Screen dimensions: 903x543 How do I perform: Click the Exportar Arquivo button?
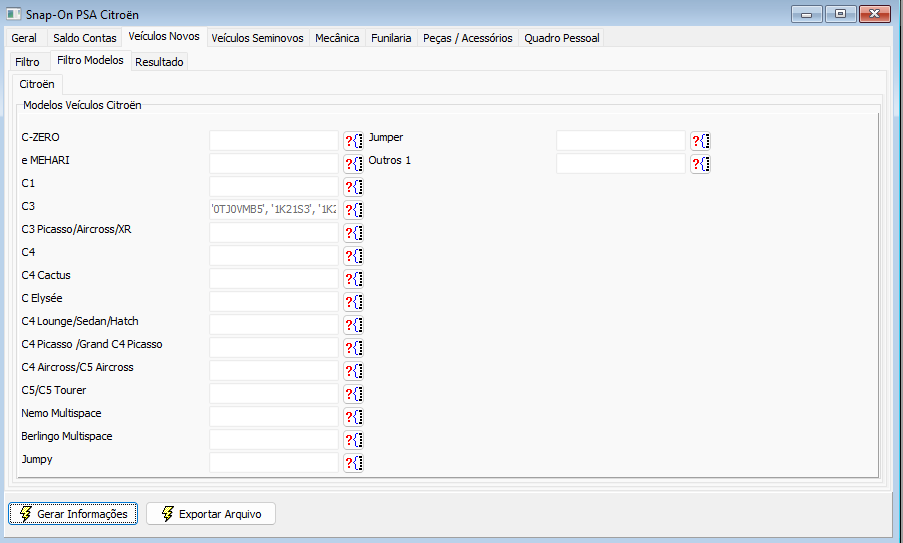[x=211, y=514]
